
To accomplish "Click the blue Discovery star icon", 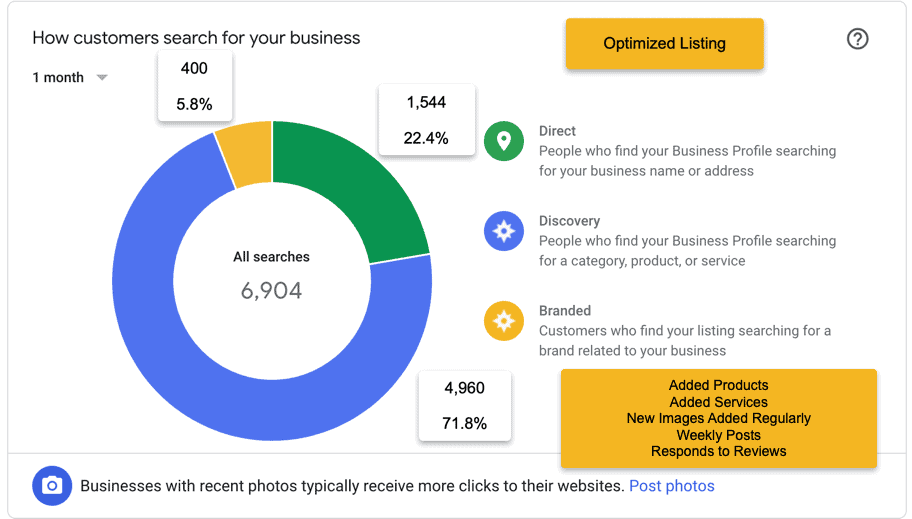I will tap(504, 231).
